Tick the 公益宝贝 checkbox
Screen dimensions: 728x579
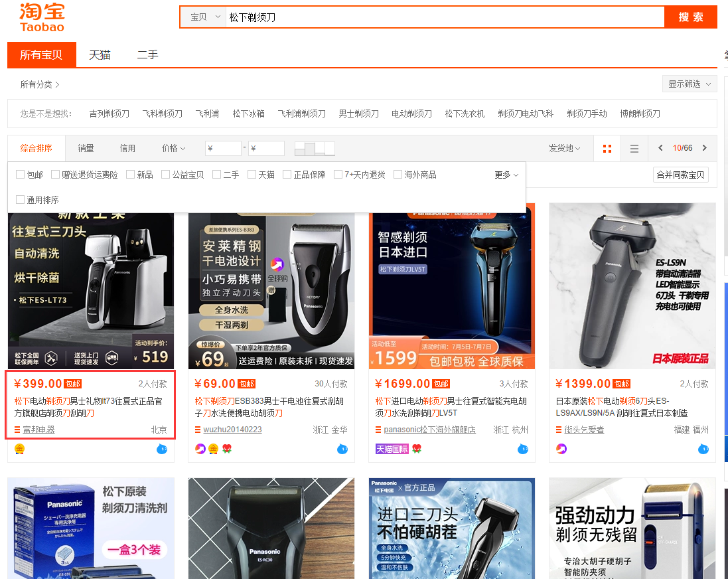point(165,174)
